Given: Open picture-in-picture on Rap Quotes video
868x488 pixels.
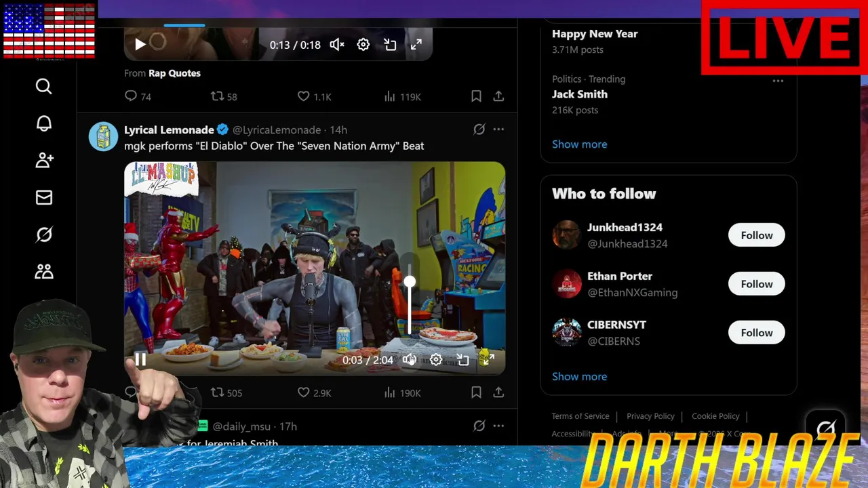Looking at the screenshot, I should tap(390, 45).
